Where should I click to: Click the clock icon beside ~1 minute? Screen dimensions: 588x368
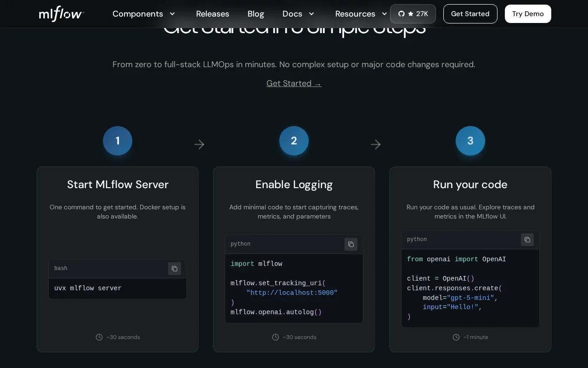pyautogui.click(x=456, y=337)
